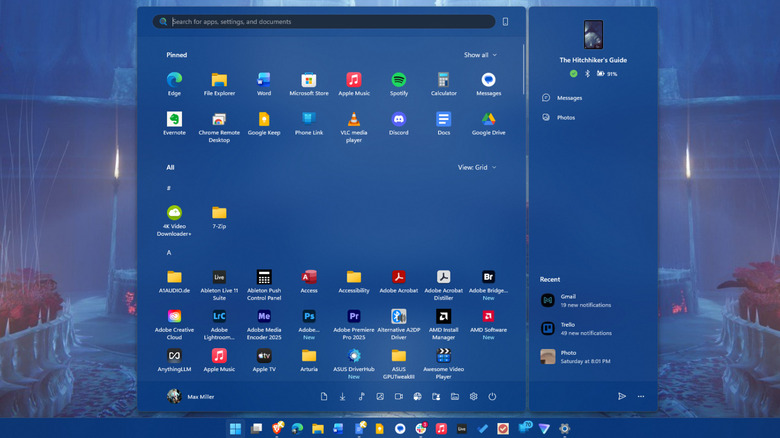
Task: Open Messages in phone panel
Action: point(562,98)
